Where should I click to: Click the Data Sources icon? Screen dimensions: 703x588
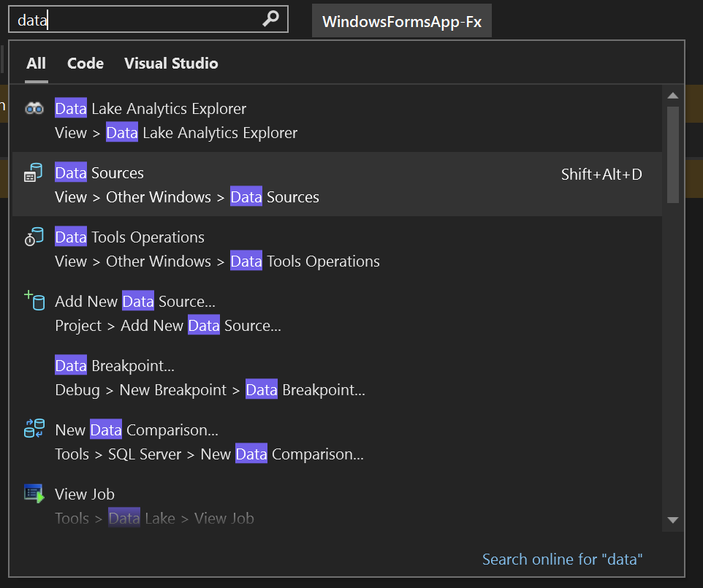point(34,173)
